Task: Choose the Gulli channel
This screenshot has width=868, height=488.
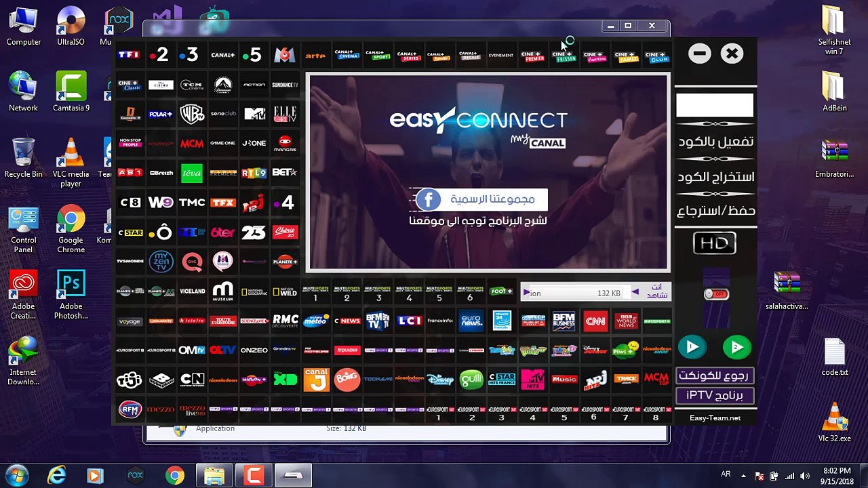Action: point(471,380)
